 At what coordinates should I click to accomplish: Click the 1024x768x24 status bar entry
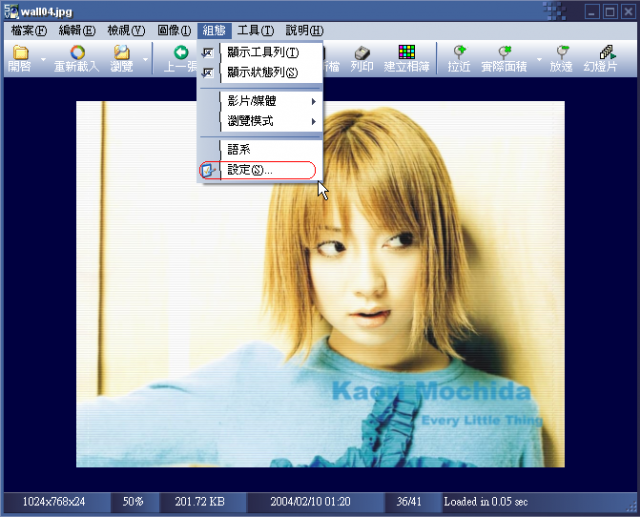point(54,501)
